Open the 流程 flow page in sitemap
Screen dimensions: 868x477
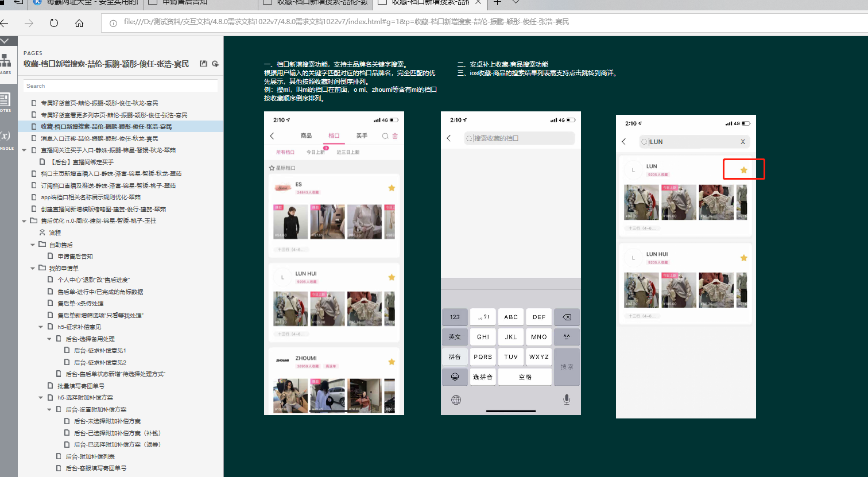point(55,232)
